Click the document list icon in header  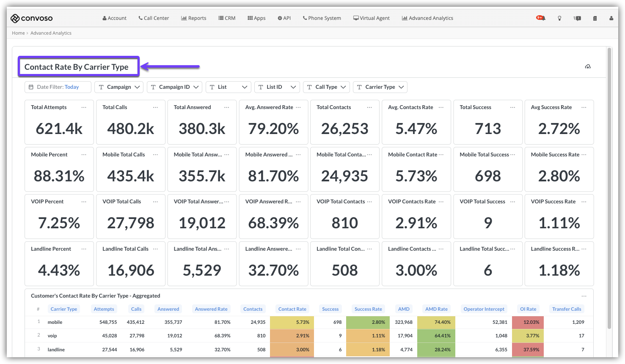point(595,18)
